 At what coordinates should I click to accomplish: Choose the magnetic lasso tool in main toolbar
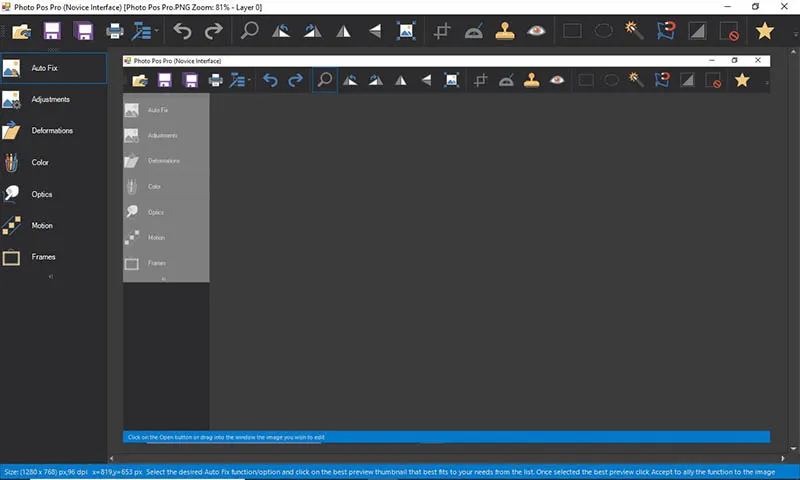(x=666, y=31)
